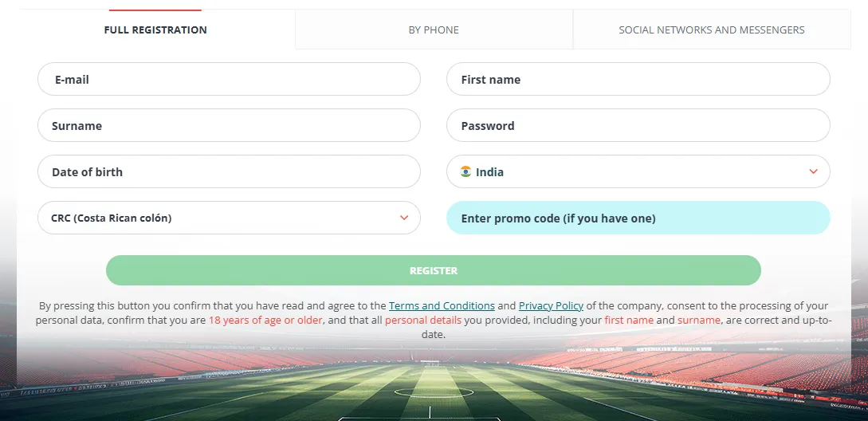The width and height of the screenshot is (868, 421).
Task: Open the Terms and Conditions link
Action: coord(442,305)
